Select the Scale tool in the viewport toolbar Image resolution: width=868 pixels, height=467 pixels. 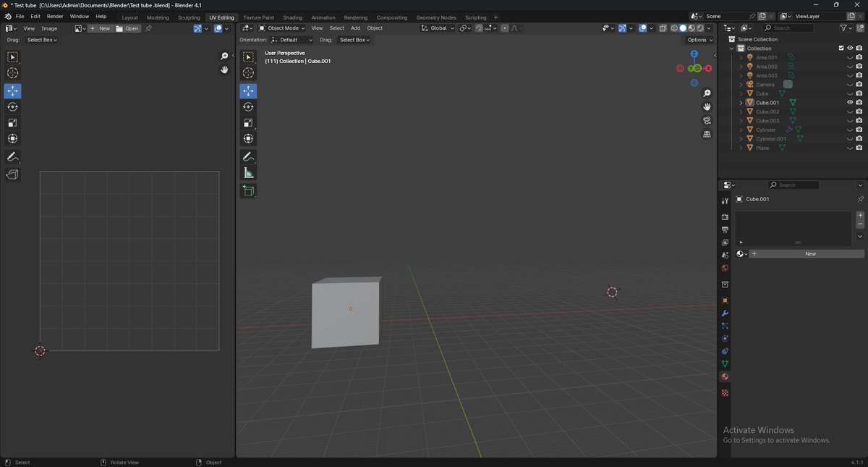pyautogui.click(x=248, y=122)
